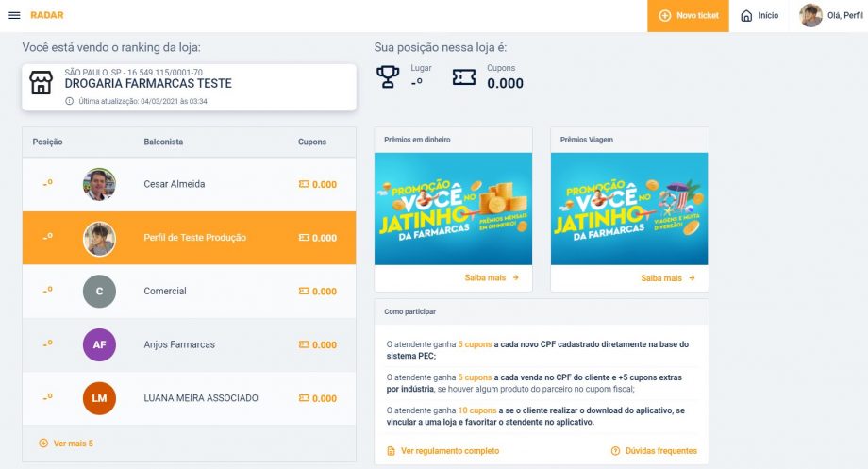
Task: Click Cesar Almeida's profile photo
Action: click(99, 184)
